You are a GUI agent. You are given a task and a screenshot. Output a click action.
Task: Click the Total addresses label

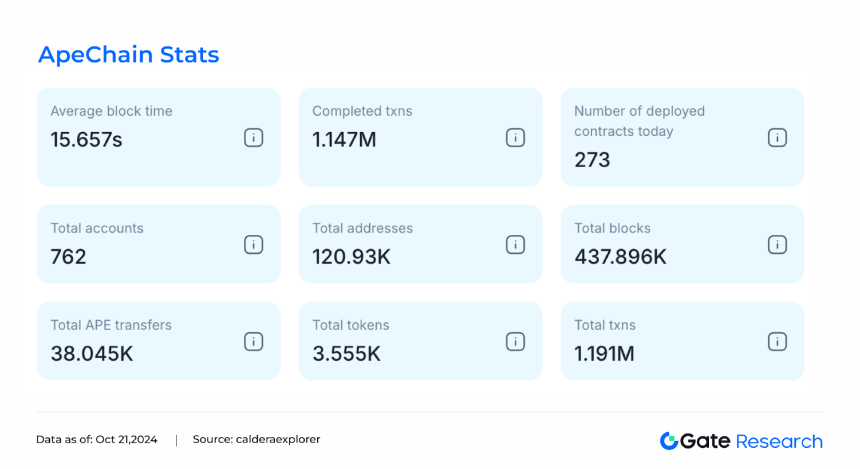pyautogui.click(x=363, y=228)
